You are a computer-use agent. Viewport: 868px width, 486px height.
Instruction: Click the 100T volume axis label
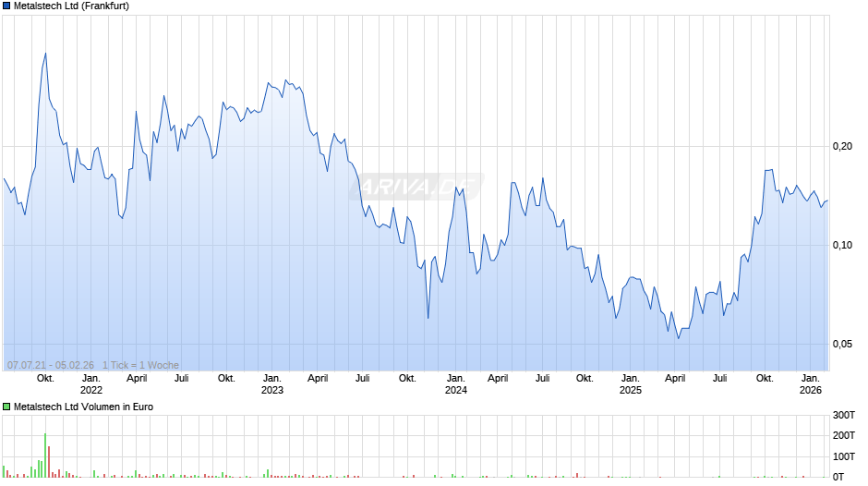point(844,456)
